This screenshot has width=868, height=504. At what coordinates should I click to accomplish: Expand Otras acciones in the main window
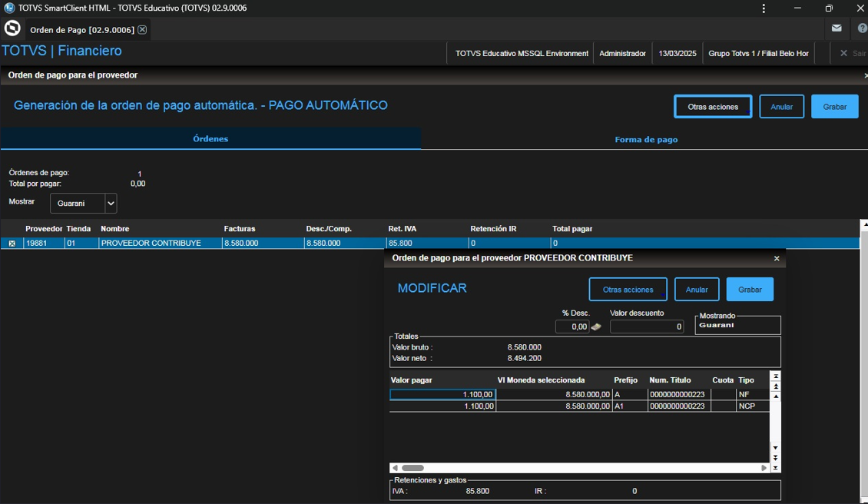click(x=713, y=107)
